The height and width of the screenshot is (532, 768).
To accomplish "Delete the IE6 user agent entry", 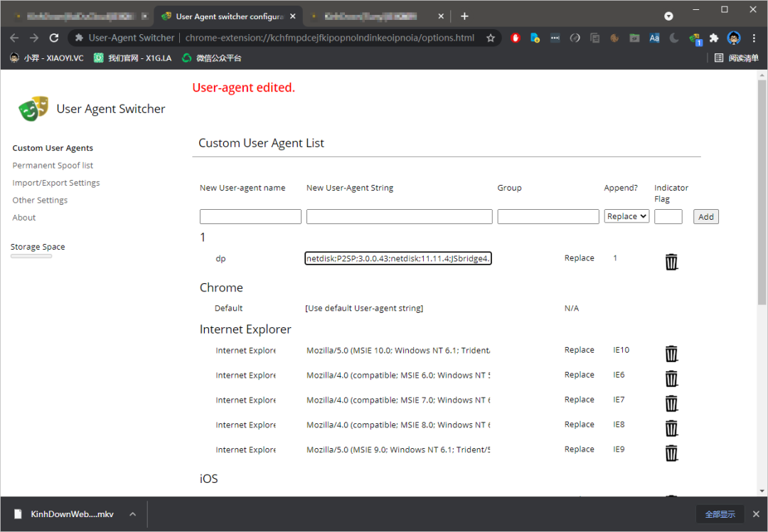I will pos(671,378).
